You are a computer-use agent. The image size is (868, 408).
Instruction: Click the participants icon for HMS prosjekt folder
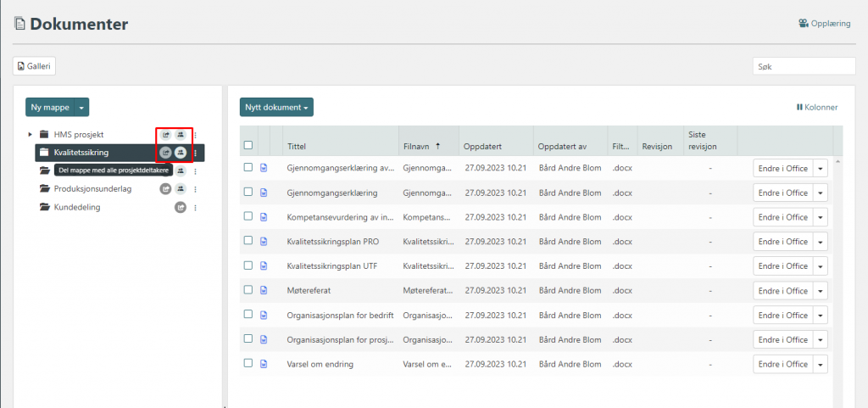(x=180, y=135)
